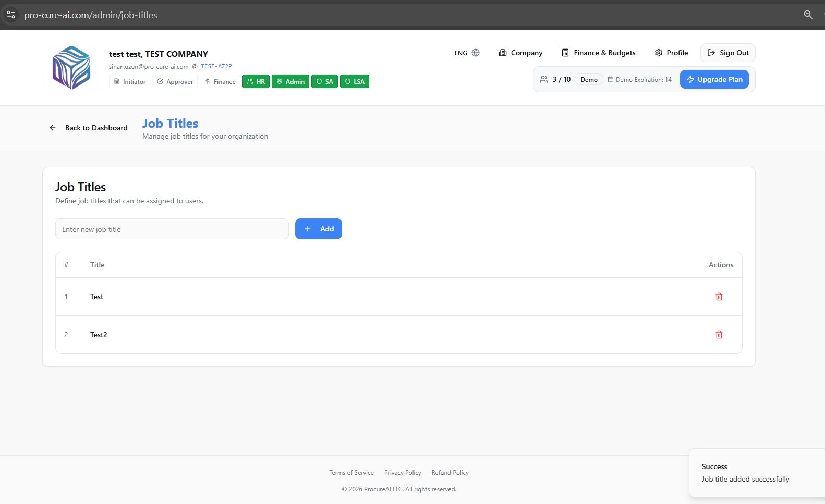Select the Test title cell
Image resolution: width=825 pixels, height=504 pixels.
pyautogui.click(x=96, y=297)
